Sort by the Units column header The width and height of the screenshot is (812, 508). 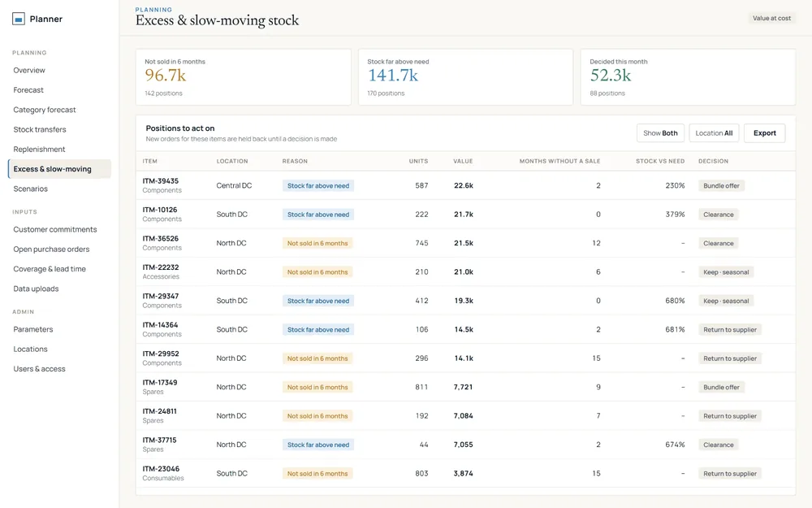(x=418, y=161)
